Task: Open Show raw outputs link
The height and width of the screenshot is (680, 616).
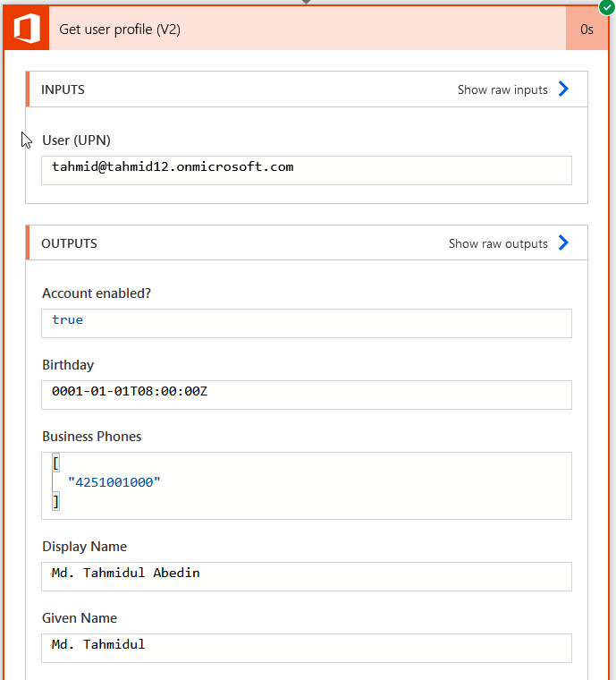Action: [498, 243]
